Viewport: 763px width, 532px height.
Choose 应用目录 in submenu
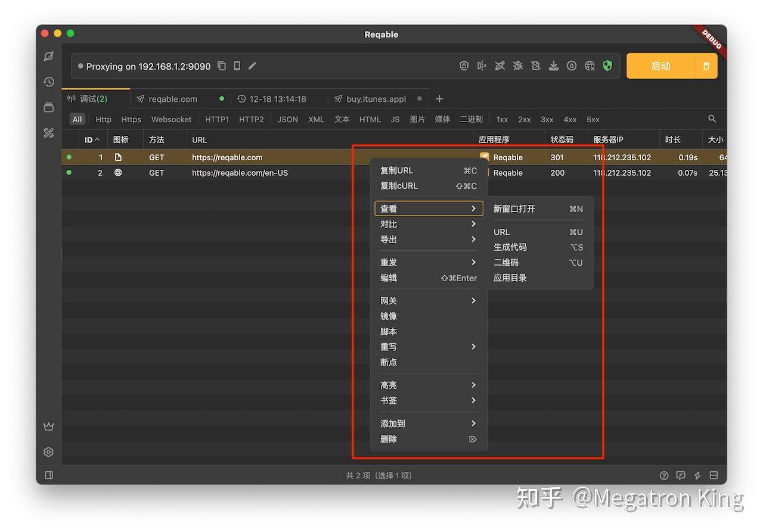[x=538, y=278]
